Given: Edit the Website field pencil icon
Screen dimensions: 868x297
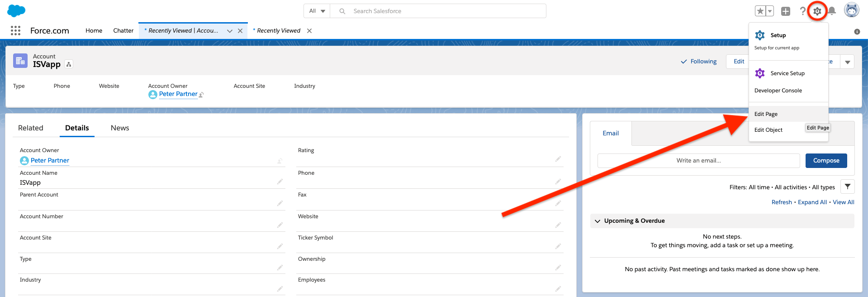Looking at the screenshot, I should click(x=558, y=225).
